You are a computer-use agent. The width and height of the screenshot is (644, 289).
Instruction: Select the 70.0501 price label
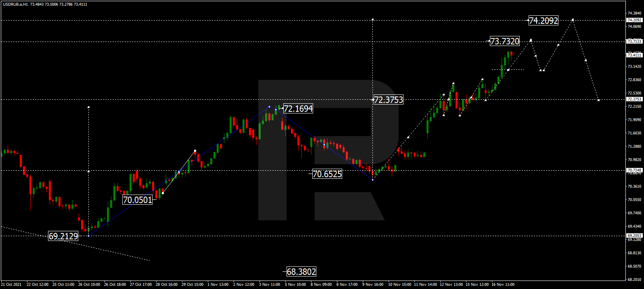click(x=137, y=200)
